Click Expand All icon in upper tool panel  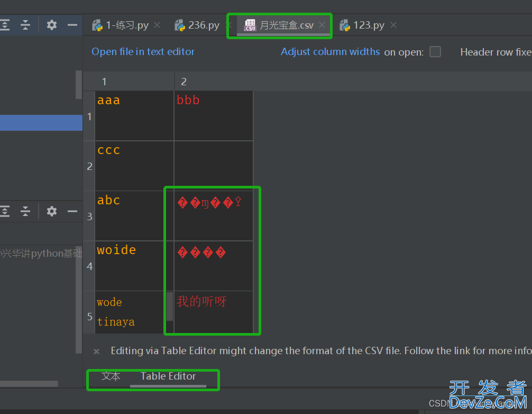[5, 25]
